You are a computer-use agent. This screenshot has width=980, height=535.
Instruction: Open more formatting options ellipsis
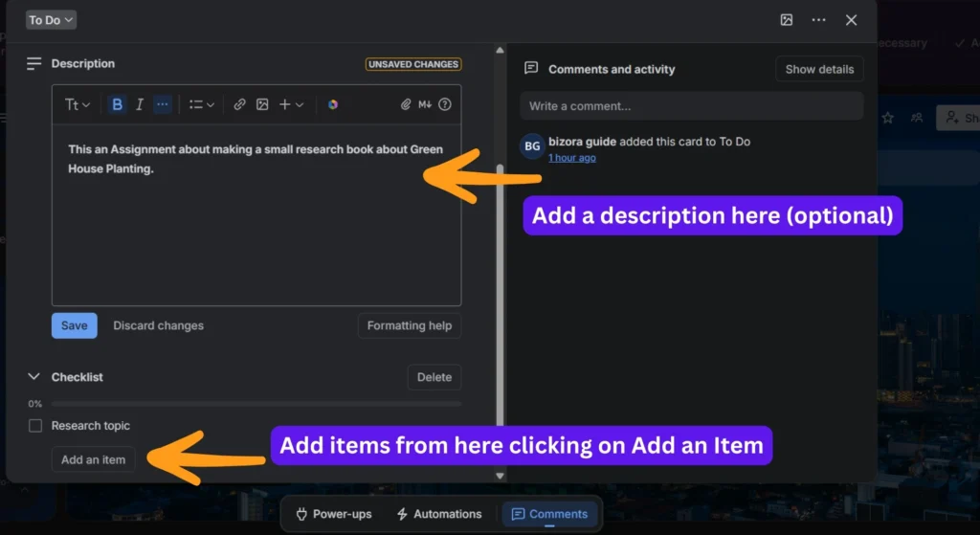(x=163, y=104)
